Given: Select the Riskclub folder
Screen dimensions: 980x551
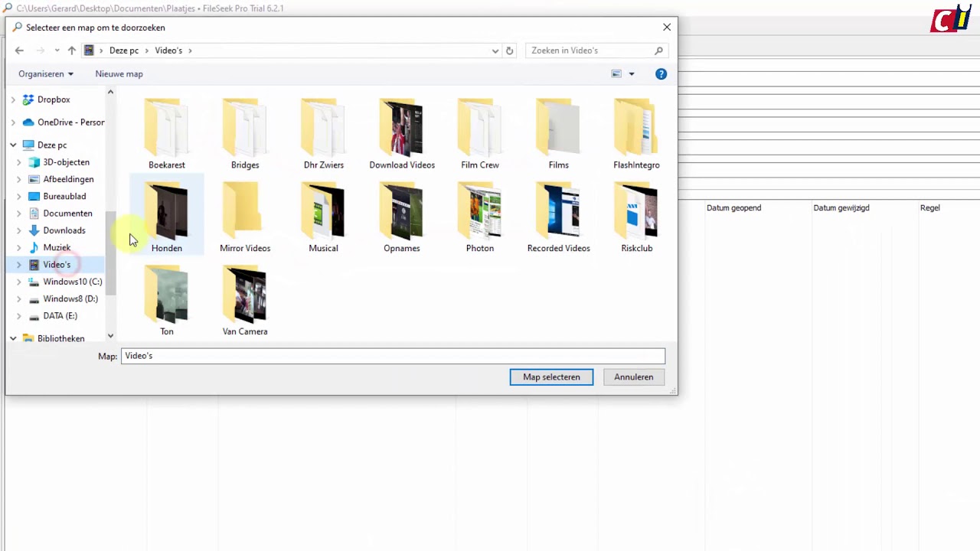Looking at the screenshot, I should click(636, 217).
